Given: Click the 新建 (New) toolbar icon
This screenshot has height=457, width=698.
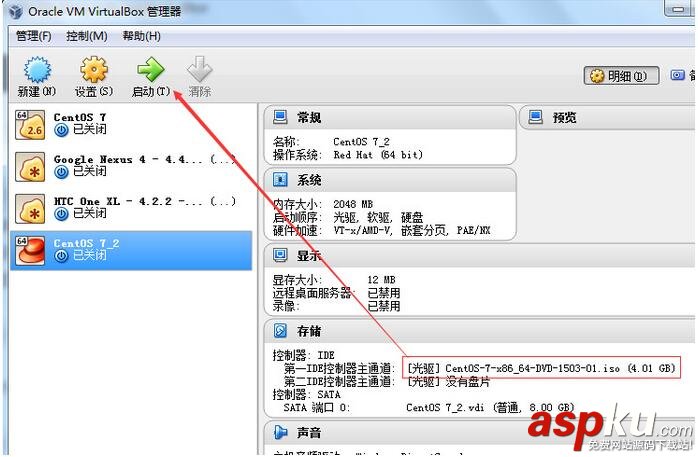Looking at the screenshot, I should click(37, 70).
